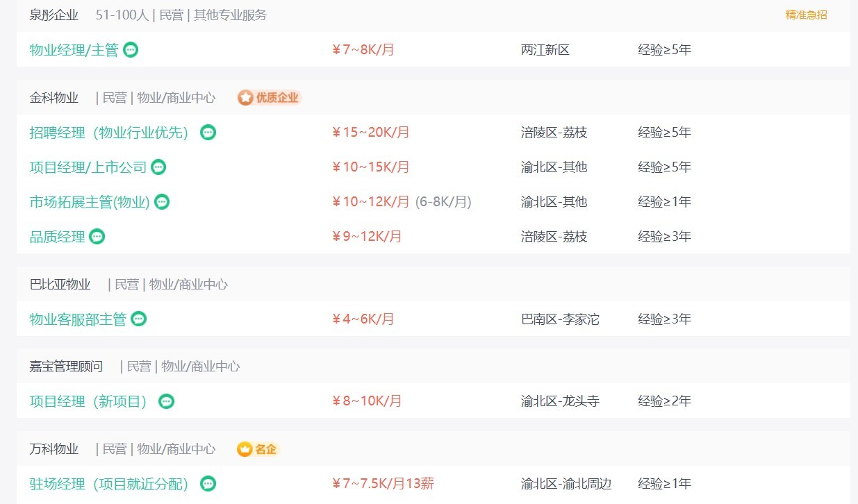Visit the 万科物业 company page
This screenshot has height=504, width=858.
(54, 449)
